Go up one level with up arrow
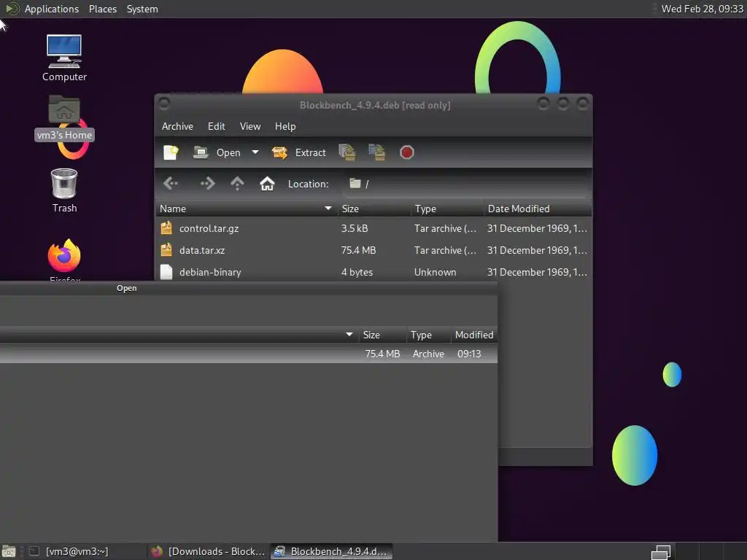 tap(237, 183)
